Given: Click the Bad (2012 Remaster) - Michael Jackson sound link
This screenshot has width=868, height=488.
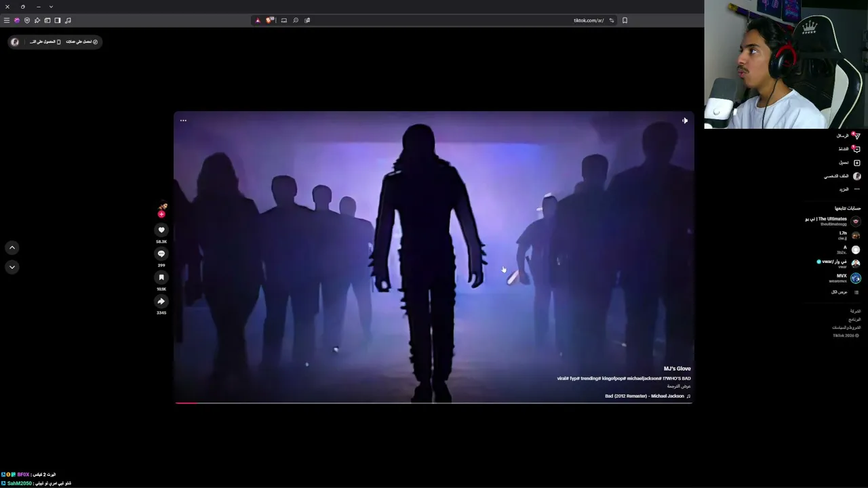Looking at the screenshot, I should pos(648,396).
